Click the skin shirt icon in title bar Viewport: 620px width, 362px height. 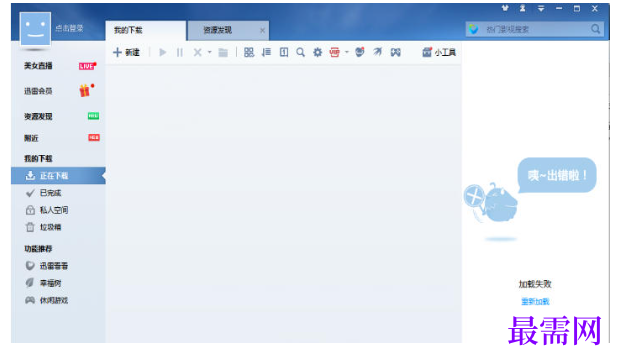click(505, 8)
